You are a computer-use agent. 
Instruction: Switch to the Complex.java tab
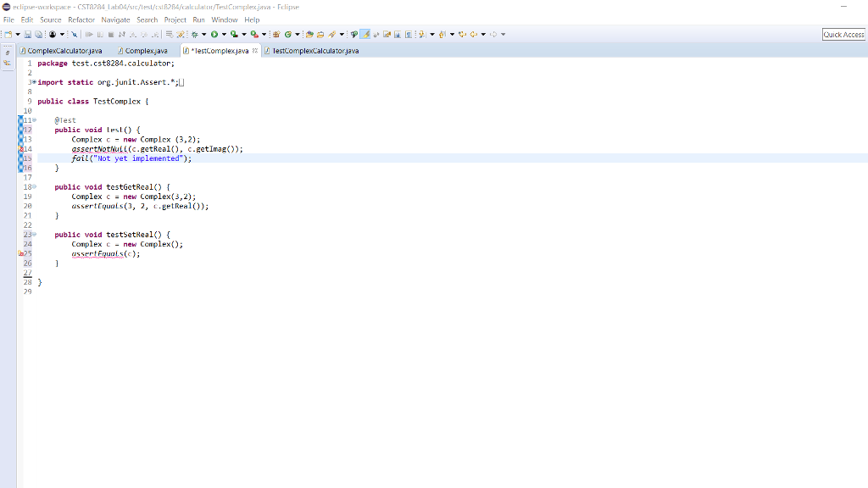(144, 50)
